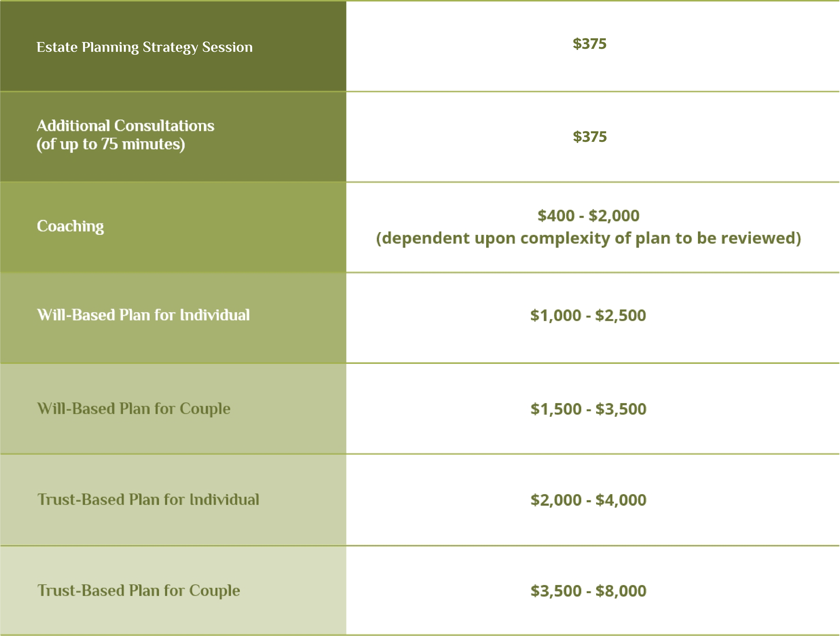Select Trust-Based Plan for Individual label
The height and width of the screenshot is (636, 840).
pos(148,500)
